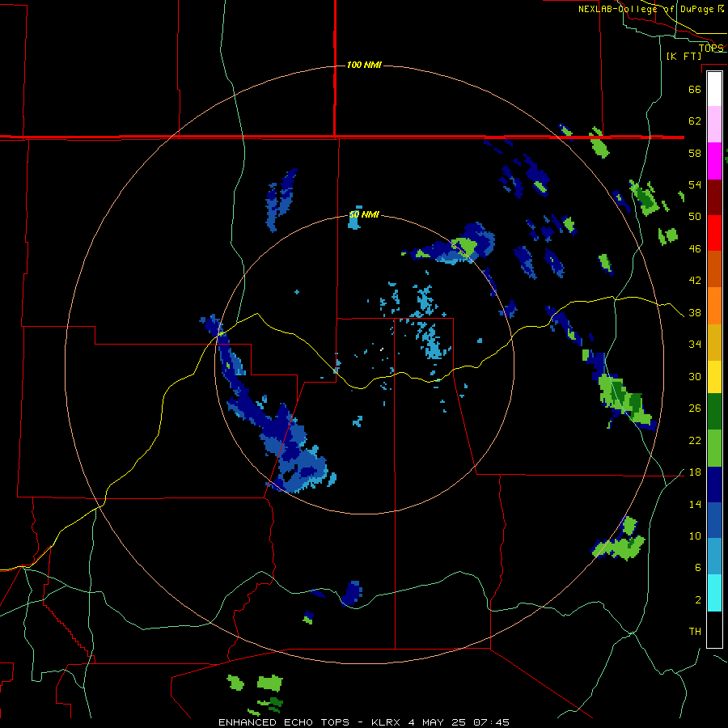Screen dimensions: 728x728
Task: Select the dark green legend swatch
Action: pos(714,412)
